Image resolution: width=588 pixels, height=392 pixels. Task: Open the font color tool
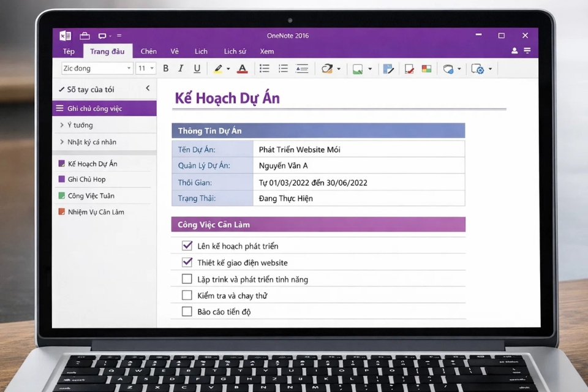(x=243, y=68)
